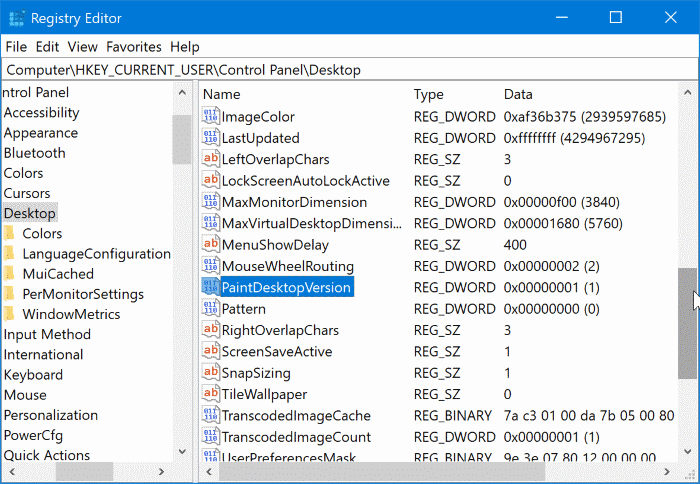Select the Mouse key
The image size is (700, 484).
(x=25, y=395)
